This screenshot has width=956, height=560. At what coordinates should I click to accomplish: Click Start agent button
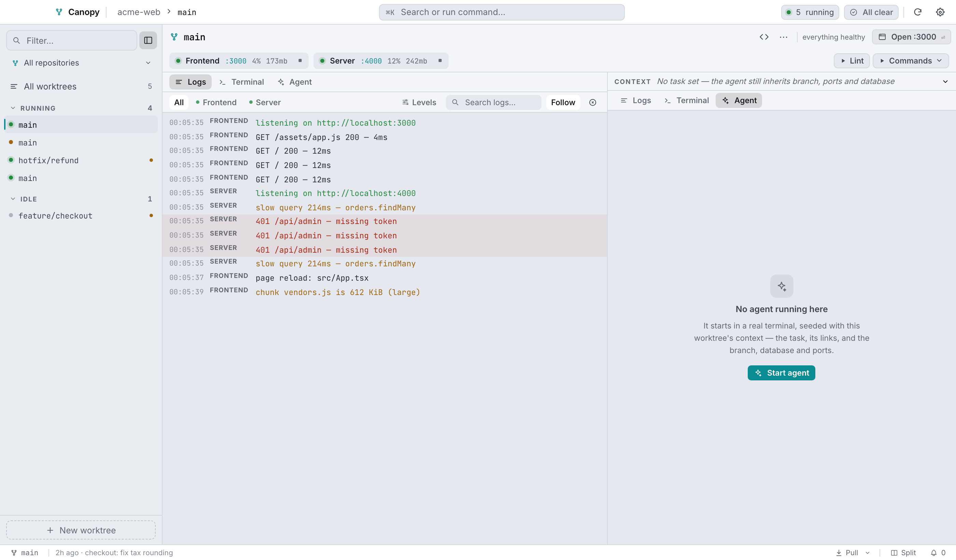click(x=782, y=373)
